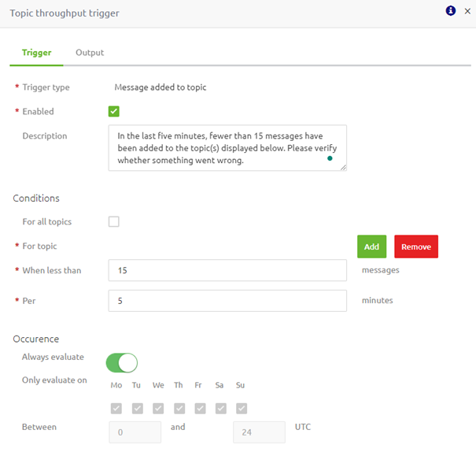Click the UTC label
The image size is (476, 456).
303,427
